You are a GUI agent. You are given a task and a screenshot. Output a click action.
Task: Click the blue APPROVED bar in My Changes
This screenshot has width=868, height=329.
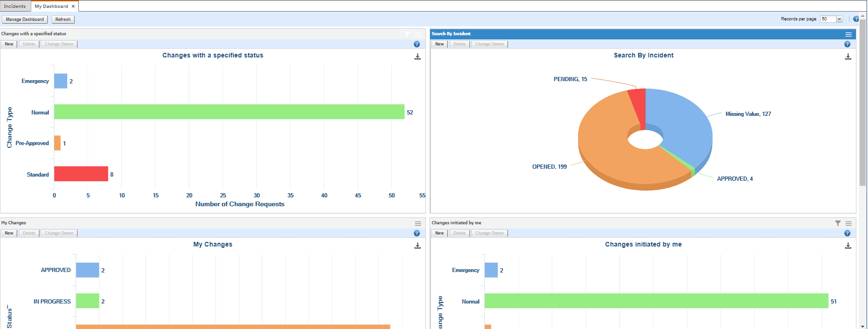click(88, 270)
